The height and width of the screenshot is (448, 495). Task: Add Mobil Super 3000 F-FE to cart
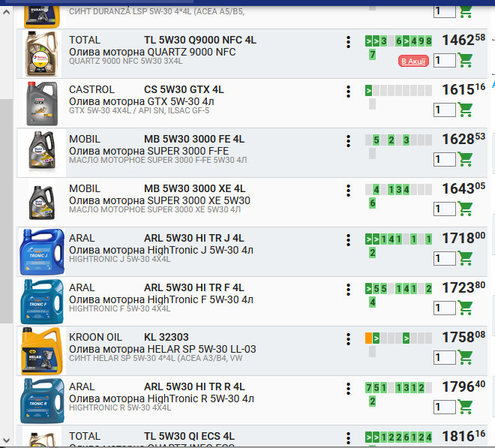point(465,160)
